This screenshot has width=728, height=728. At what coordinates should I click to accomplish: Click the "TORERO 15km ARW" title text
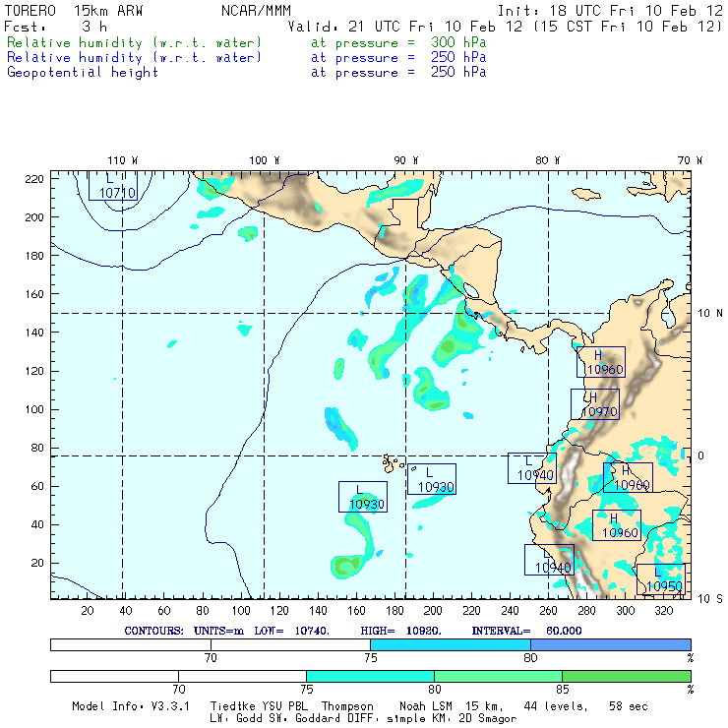pyautogui.click(x=74, y=11)
